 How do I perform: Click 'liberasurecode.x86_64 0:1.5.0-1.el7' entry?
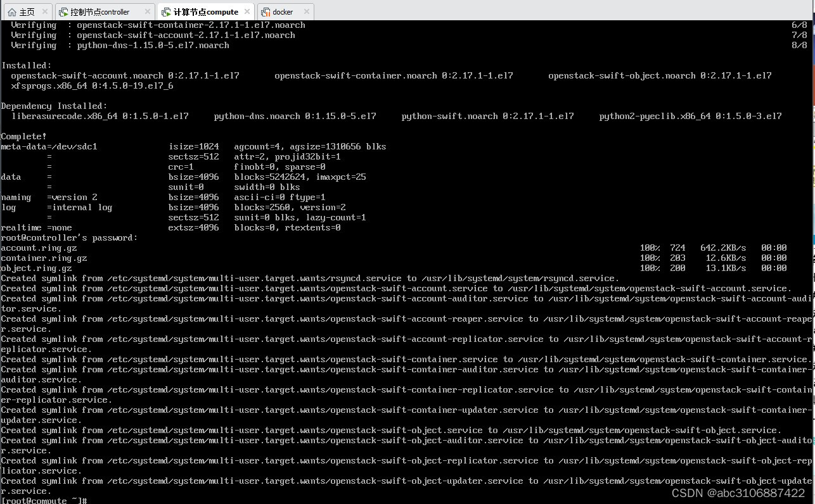click(x=99, y=117)
